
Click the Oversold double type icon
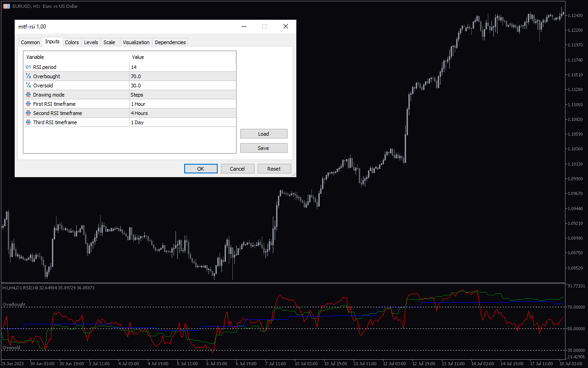28,86
